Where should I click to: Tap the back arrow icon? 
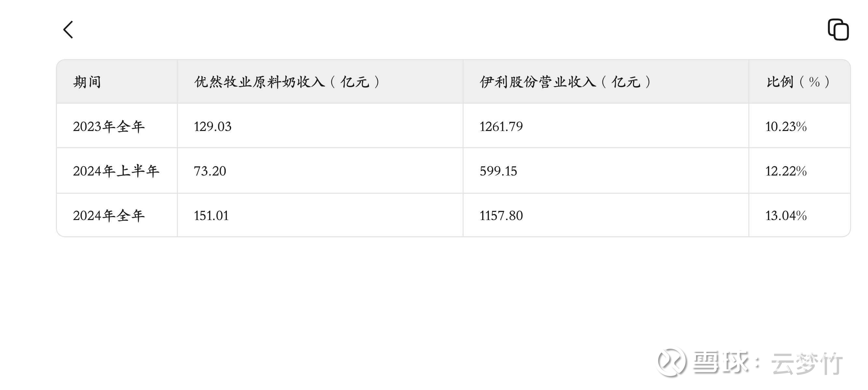[x=68, y=30]
